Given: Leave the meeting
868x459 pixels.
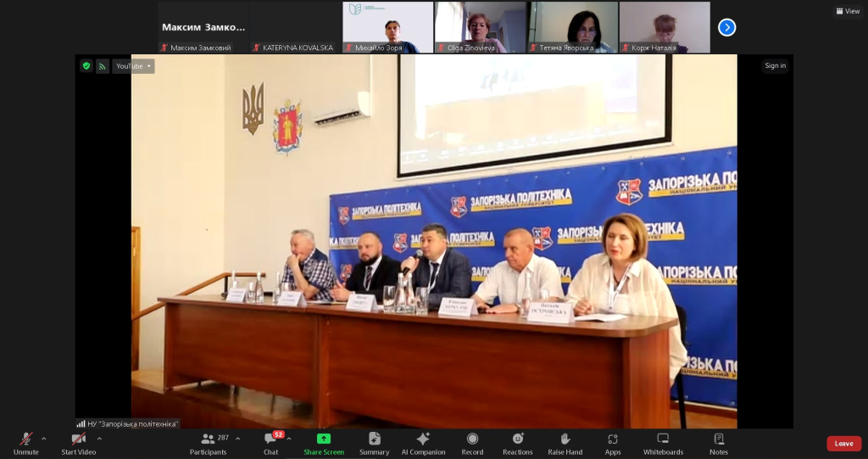Looking at the screenshot, I should (x=843, y=444).
